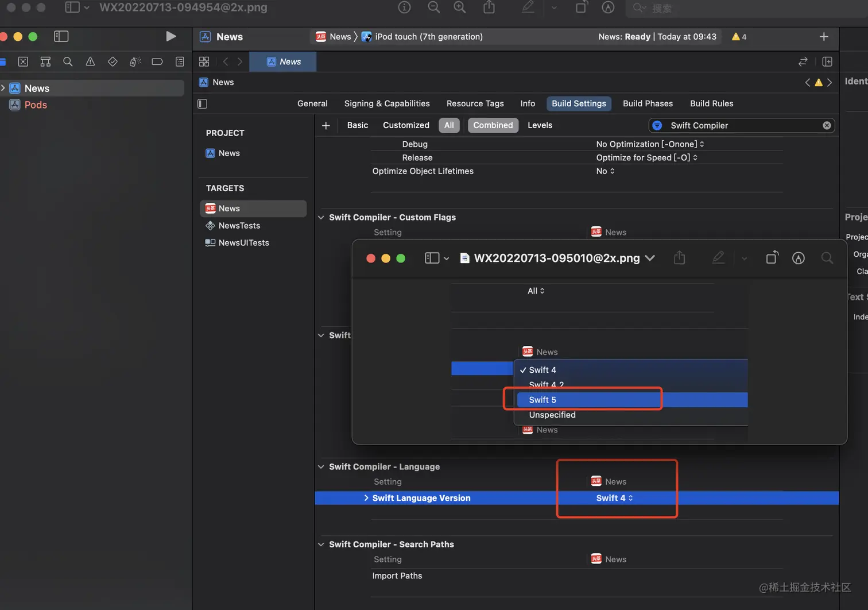Go forward with the editor forward arrow

(240, 61)
